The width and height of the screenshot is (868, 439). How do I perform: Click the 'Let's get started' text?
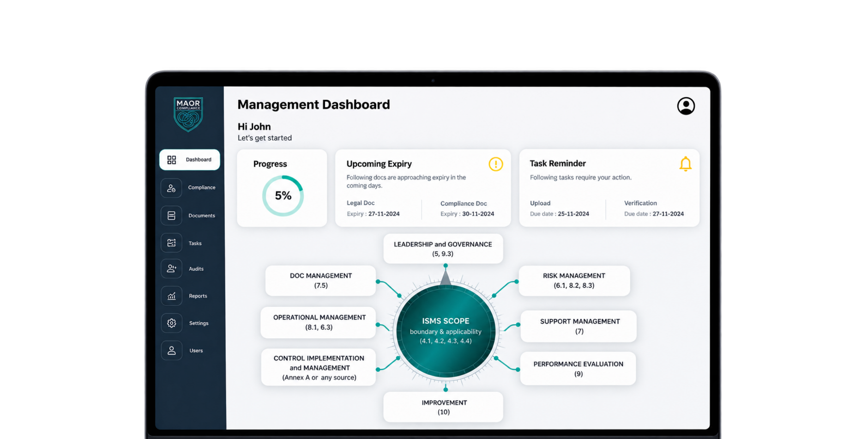265,138
